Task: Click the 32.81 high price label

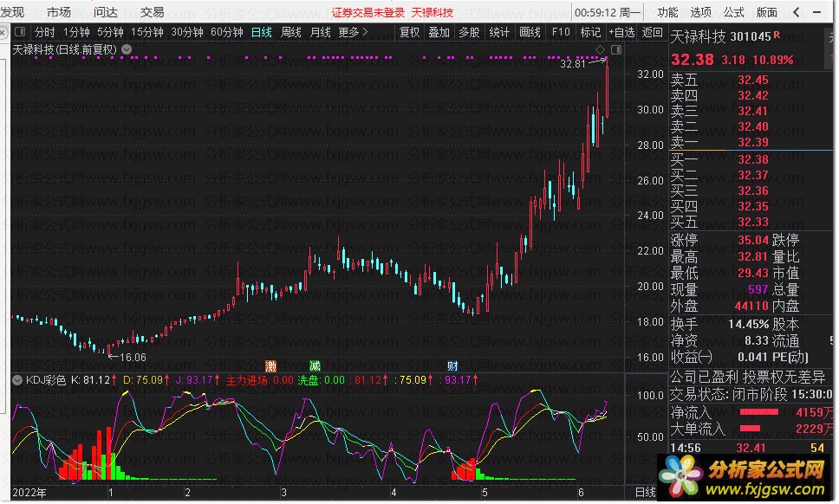Action: click(x=573, y=63)
